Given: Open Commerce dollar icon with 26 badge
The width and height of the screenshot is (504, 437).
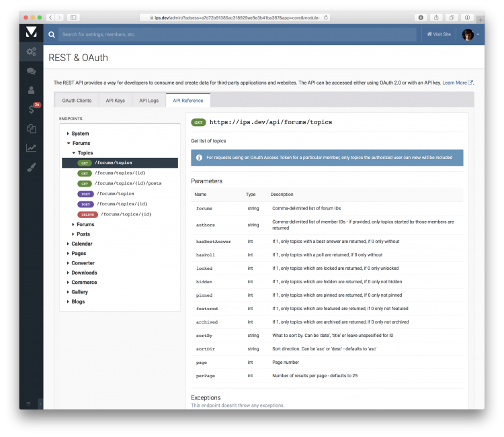Looking at the screenshot, I should (x=32, y=109).
